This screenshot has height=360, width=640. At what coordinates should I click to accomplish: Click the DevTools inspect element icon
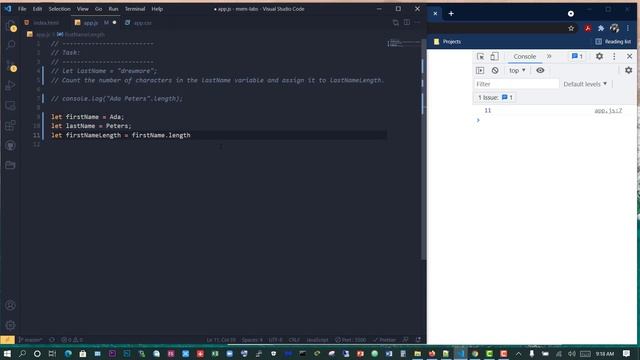[480, 56]
